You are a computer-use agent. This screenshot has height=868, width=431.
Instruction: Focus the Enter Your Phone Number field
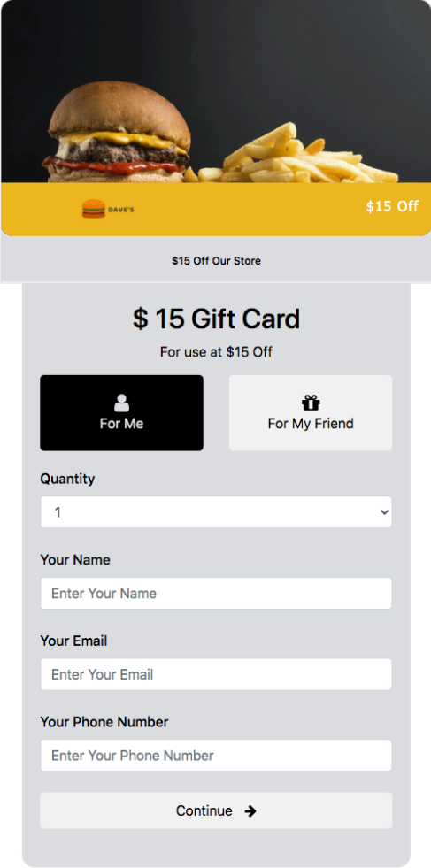pyautogui.click(x=216, y=756)
